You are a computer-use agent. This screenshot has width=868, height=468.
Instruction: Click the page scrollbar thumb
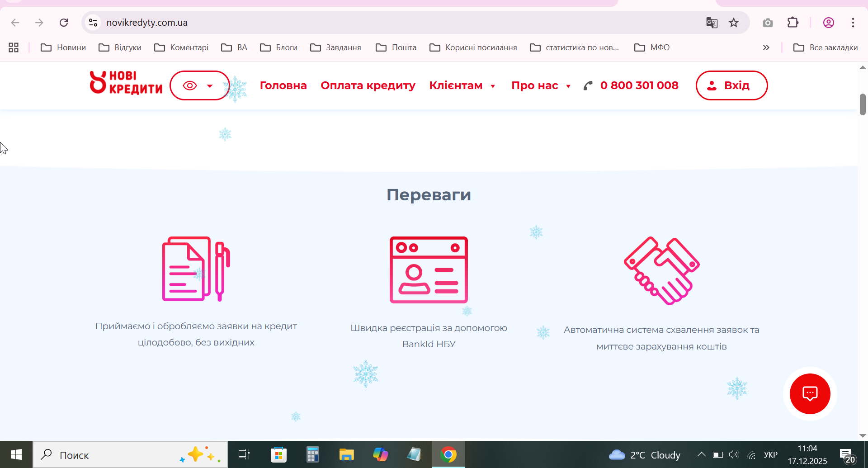[863, 104]
